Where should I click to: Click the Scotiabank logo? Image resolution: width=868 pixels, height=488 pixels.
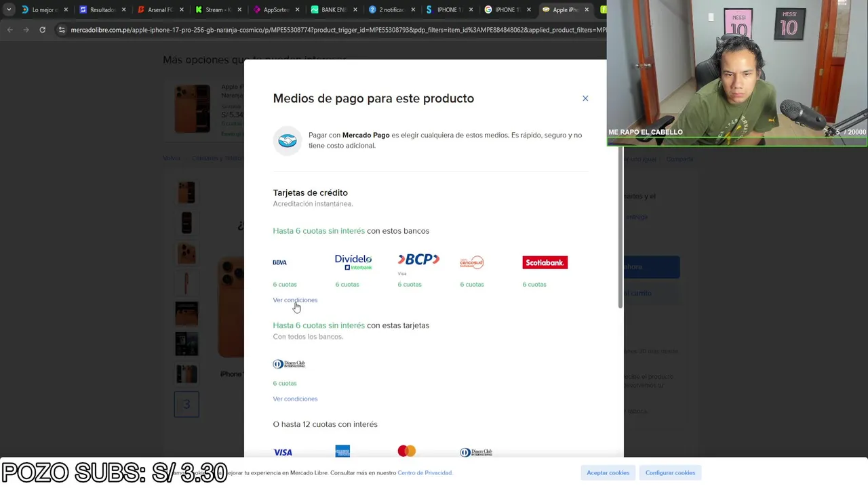point(545,262)
